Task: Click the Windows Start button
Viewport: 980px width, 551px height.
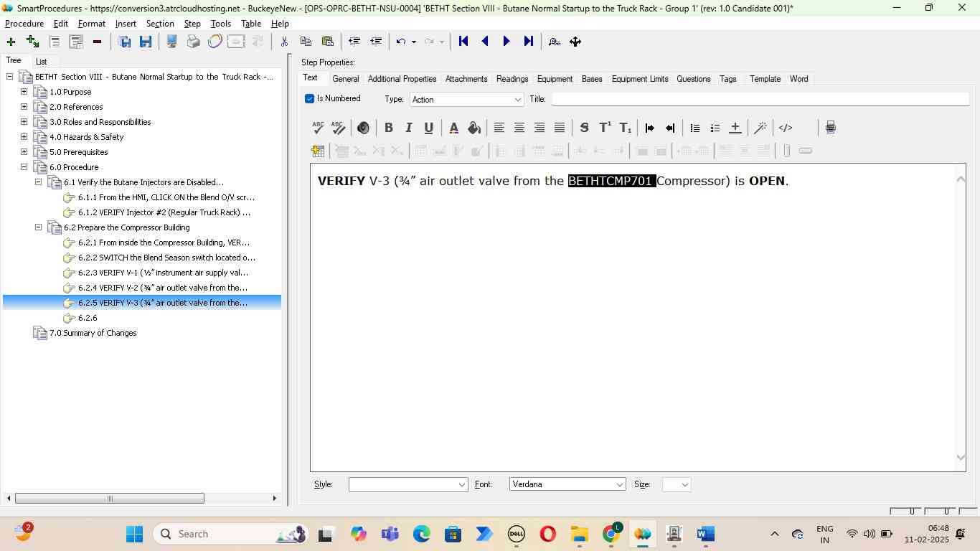Action: click(x=134, y=534)
